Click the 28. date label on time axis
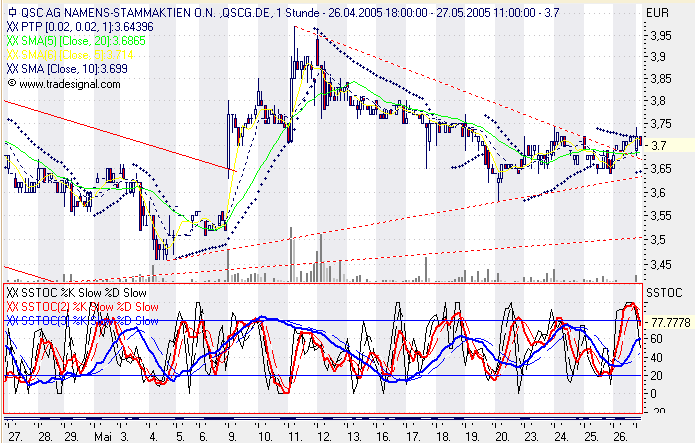Image resolution: width=695 pixels, height=443 pixels. tap(45, 437)
